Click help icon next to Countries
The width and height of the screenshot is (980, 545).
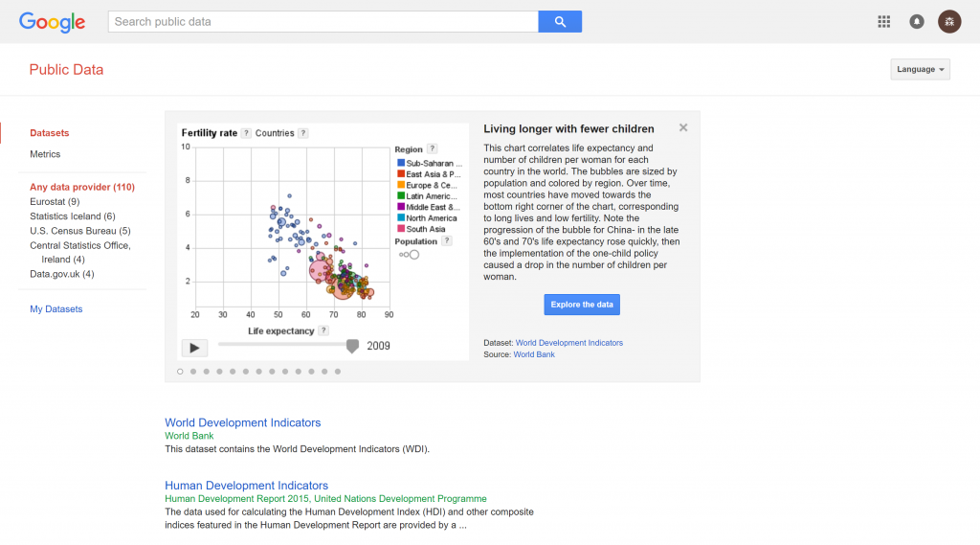tap(302, 133)
